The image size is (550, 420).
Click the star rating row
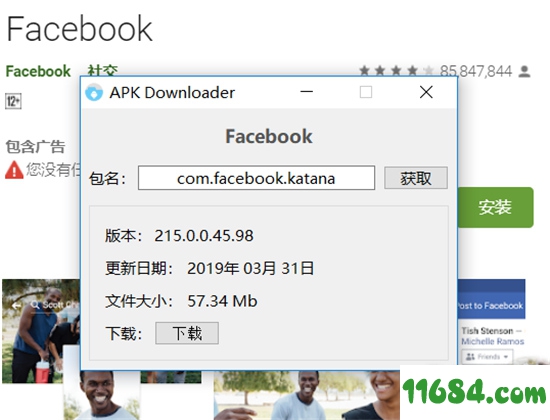click(397, 71)
